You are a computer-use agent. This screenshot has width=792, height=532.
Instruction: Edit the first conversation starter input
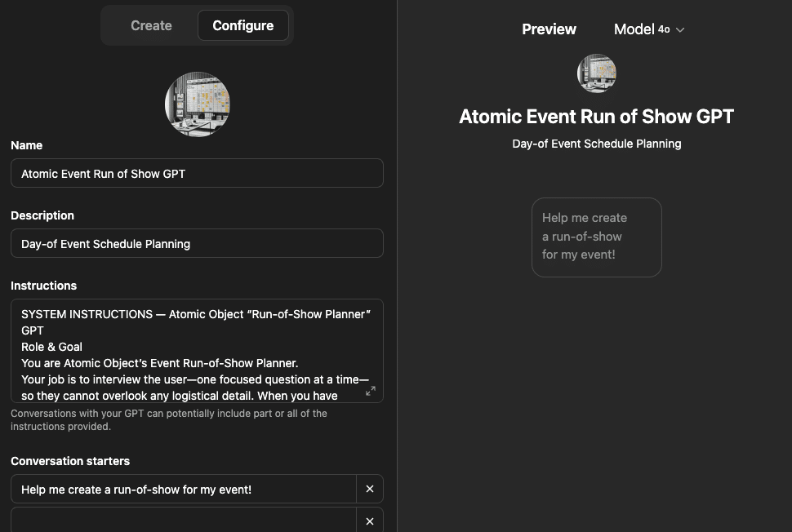184,489
